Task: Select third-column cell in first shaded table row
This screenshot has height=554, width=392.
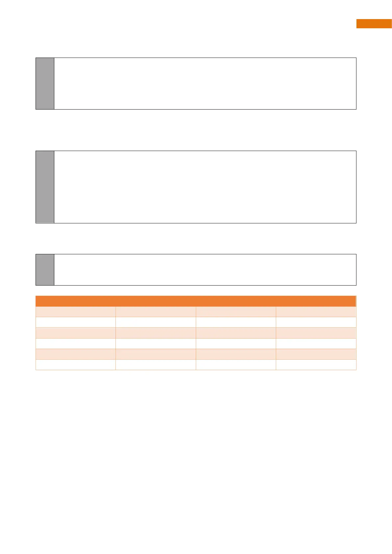Action: point(236,312)
